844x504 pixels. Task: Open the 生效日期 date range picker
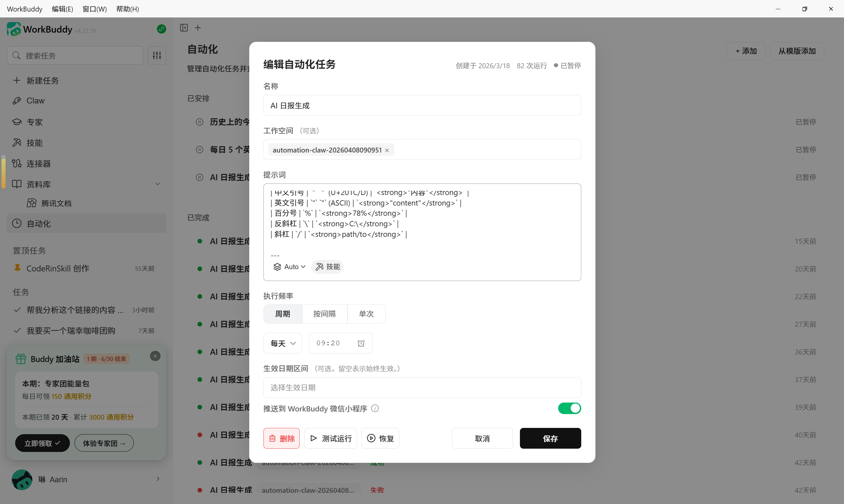tap(422, 387)
